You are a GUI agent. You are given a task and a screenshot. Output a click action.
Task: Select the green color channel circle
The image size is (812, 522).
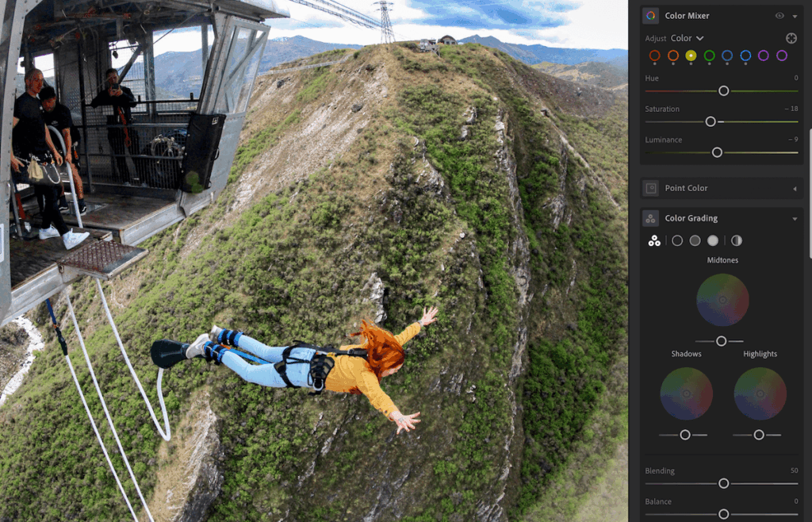710,56
